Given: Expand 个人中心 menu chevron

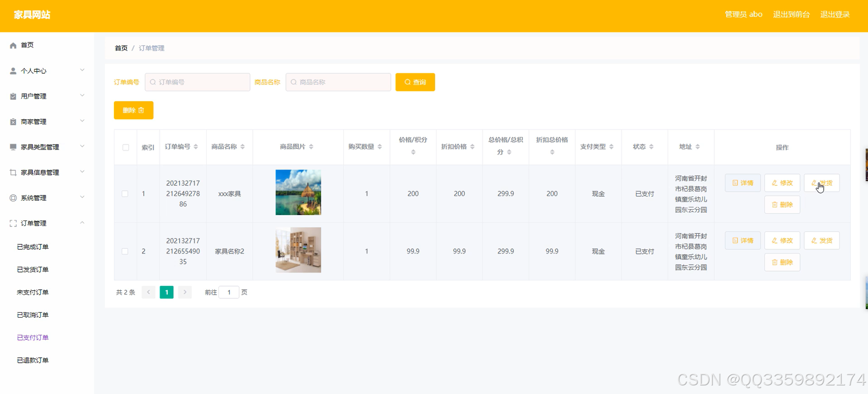Looking at the screenshot, I should click(82, 70).
